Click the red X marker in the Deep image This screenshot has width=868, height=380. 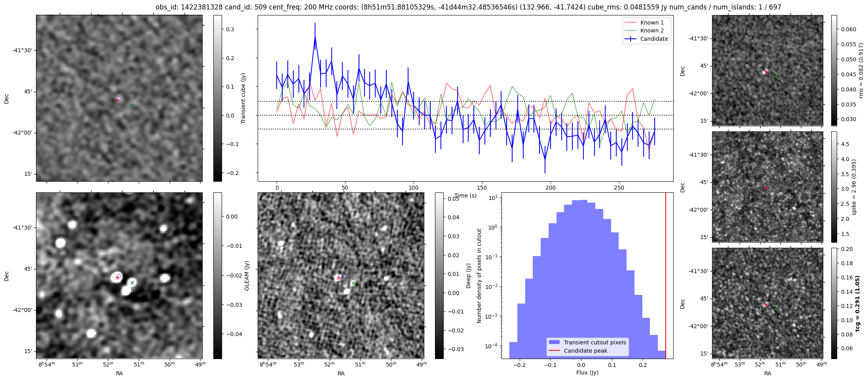point(338,278)
